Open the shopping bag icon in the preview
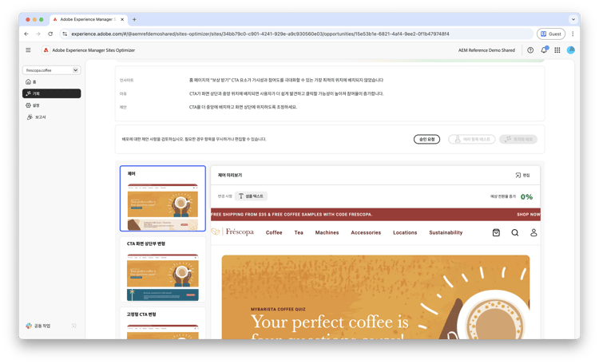Image resolution: width=599 pixels, height=364 pixels. coord(496,232)
